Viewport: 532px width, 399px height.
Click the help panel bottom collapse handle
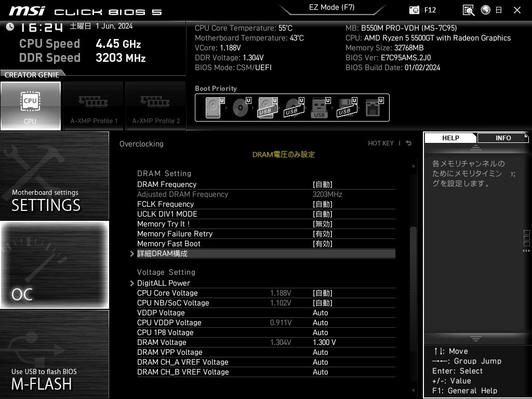pos(476,338)
